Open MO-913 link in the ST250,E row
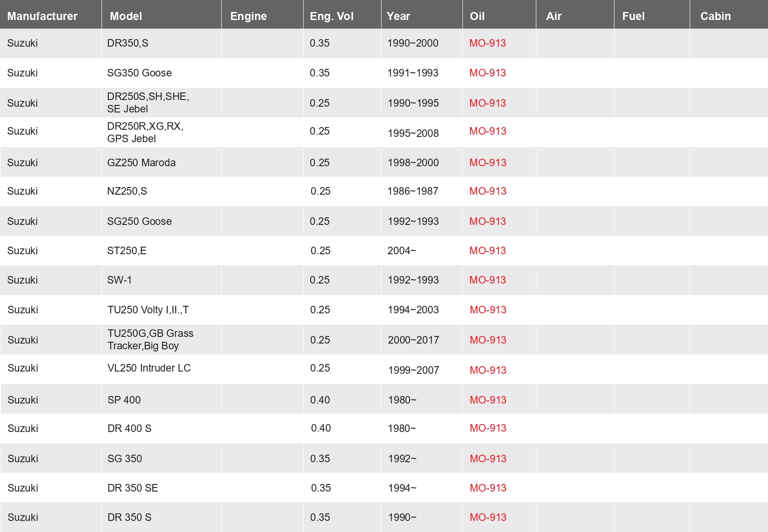 click(488, 251)
